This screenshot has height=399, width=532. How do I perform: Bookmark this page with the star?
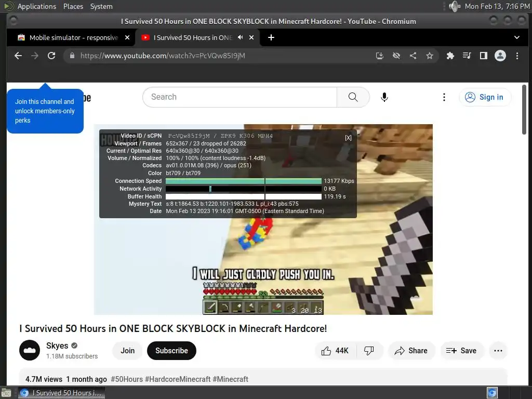tap(430, 56)
